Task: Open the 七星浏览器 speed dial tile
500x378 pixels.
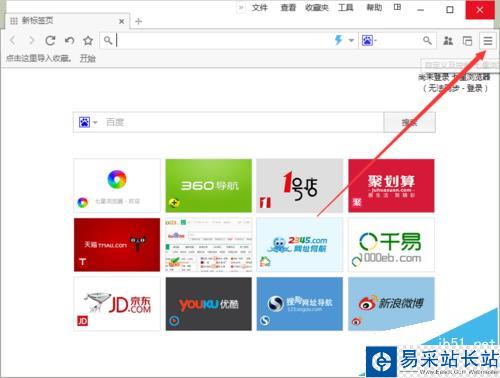Action: pyautogui.click(x=117, y=186)
